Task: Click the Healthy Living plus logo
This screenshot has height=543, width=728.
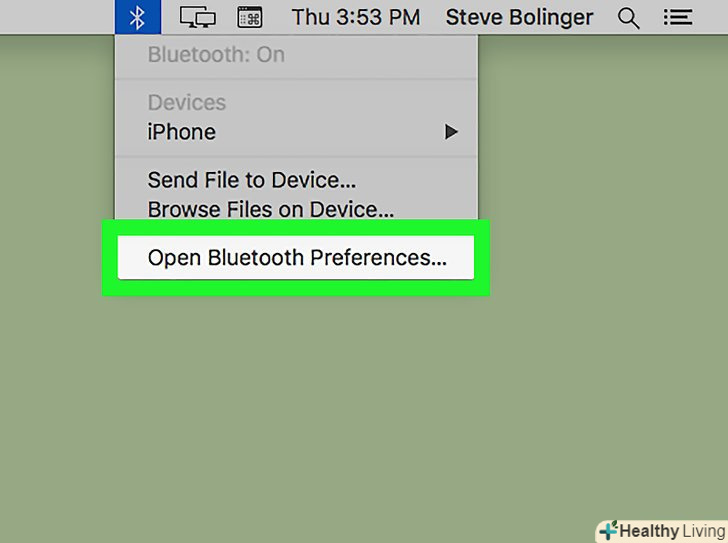Action: (x=608, y=530)
